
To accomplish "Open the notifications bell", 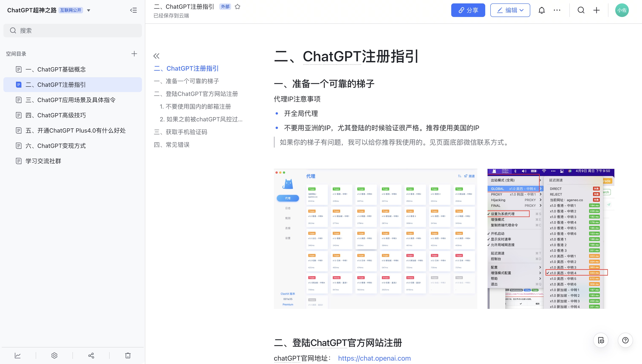I will click(x=542, y=10).
